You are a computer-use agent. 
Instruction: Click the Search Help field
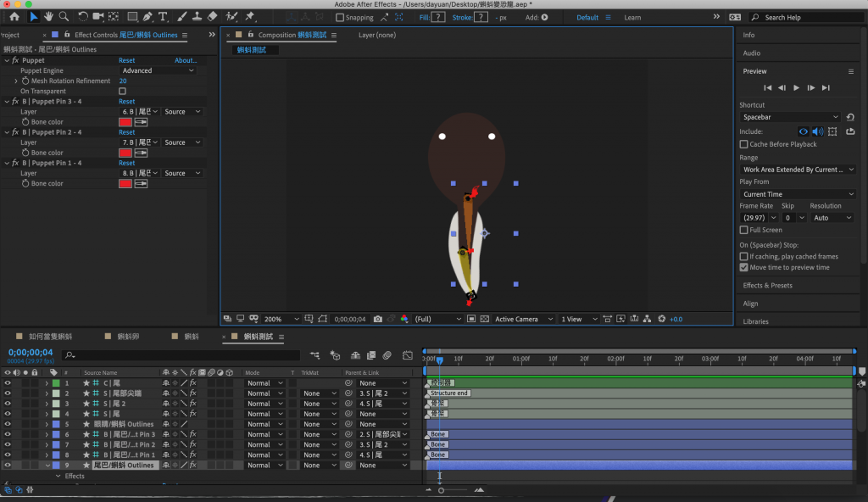[x=805, y=17]
